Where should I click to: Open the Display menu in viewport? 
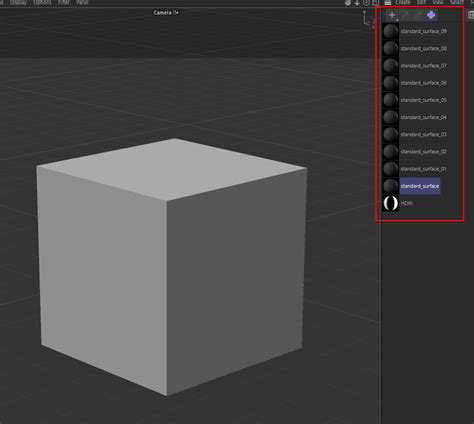click(x=18, y=2)
